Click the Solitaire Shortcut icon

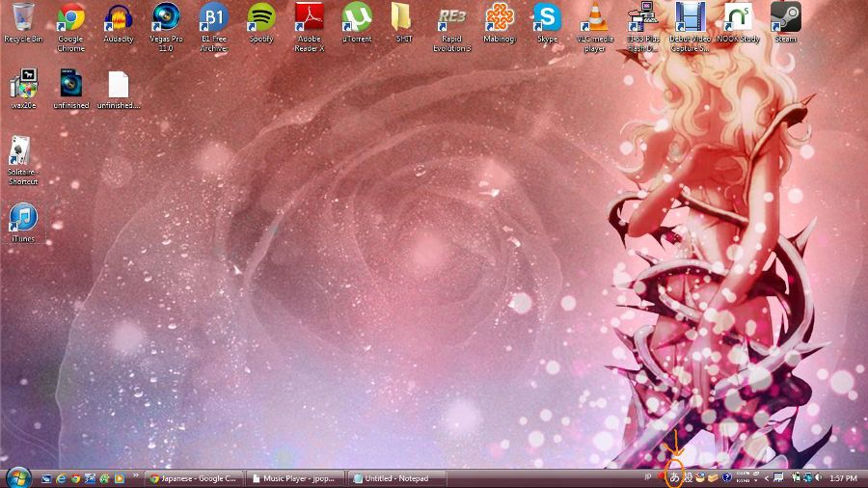(23, 154)
